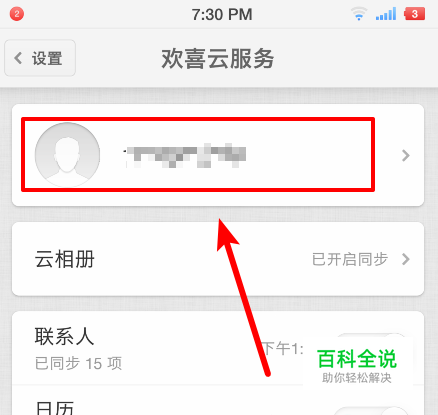The width and height of the screenshot is (438, 415).
Task: Tap the red notification badge icon
Action: pos(16,14)
